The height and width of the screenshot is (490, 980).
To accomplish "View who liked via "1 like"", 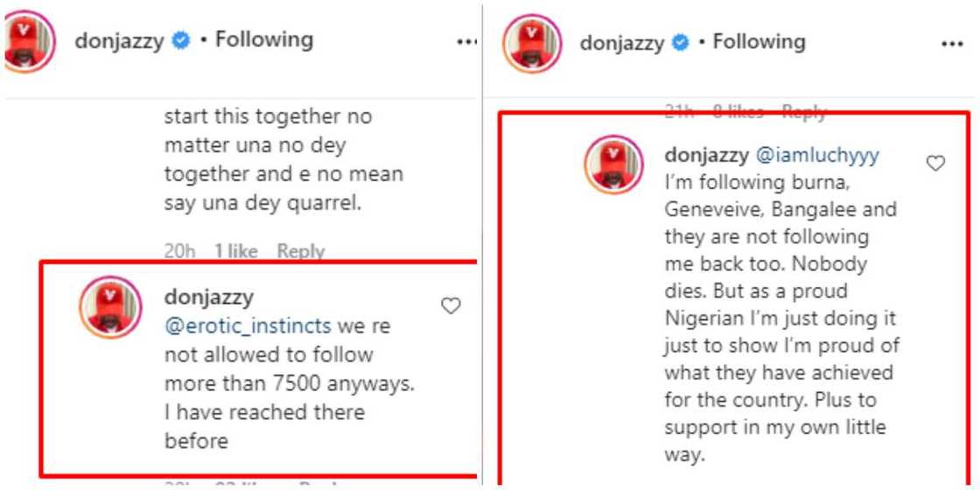I will click(236, 252).
